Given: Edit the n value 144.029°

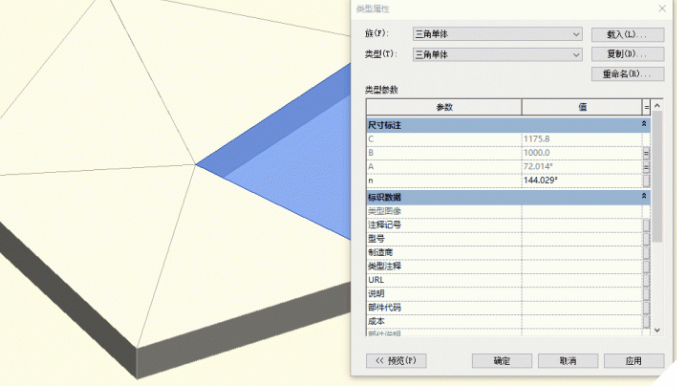Looking at the screenshot, I should pyautogui.click(x=582, y=180).
